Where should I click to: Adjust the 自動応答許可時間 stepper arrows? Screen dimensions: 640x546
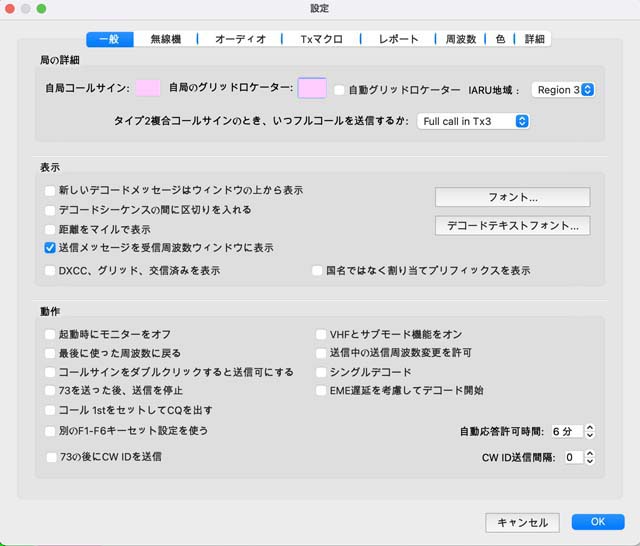[x=590, y=431]
